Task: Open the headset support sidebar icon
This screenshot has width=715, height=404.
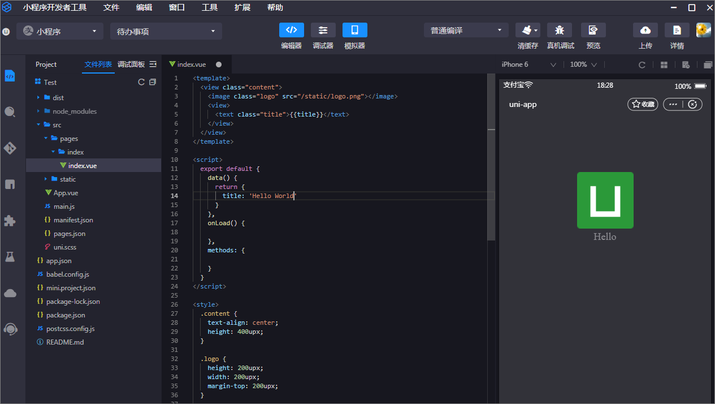Action: [x=10, y=329]
